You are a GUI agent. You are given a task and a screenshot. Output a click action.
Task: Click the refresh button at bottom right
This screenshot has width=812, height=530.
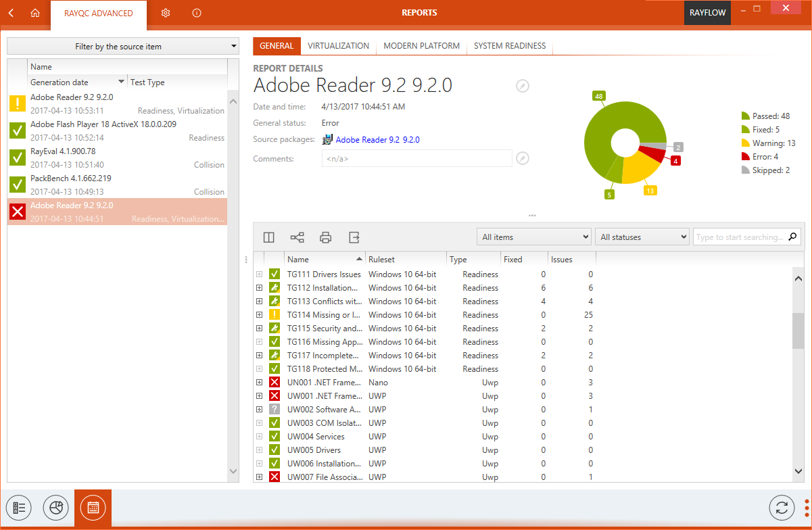[x=782, y=508]
